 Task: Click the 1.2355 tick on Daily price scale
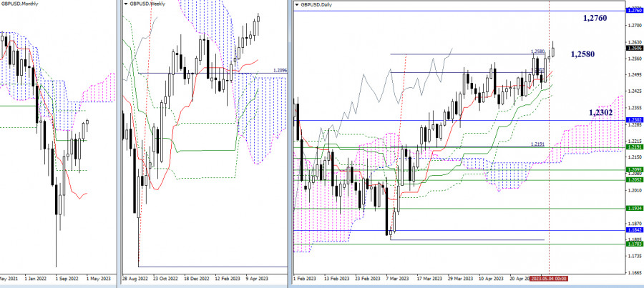pyautogui.click(x=634, y=107)
